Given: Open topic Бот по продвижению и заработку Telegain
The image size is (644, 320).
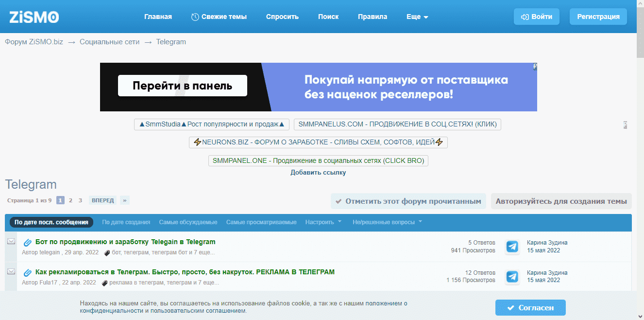Looking at the screenshot, I should click(125, 242).
